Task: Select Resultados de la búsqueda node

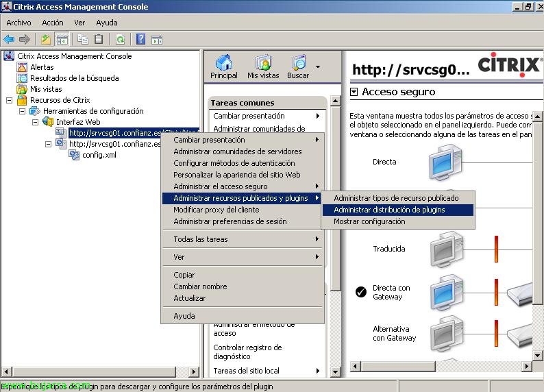Action: [x=74, y=78]
